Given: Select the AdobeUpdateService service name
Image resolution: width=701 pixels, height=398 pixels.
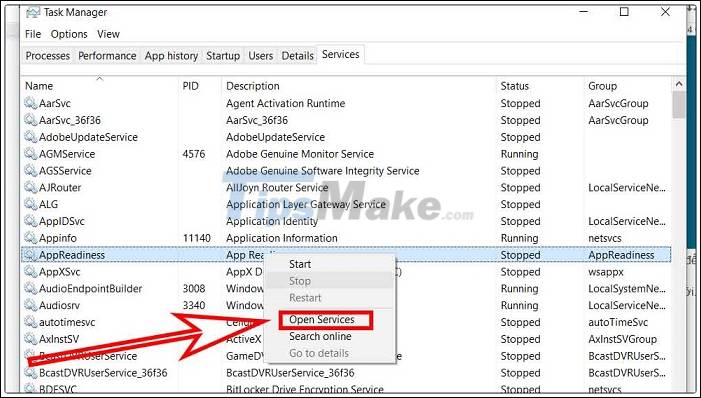Looking at the screenshot, I should point(89,137).
